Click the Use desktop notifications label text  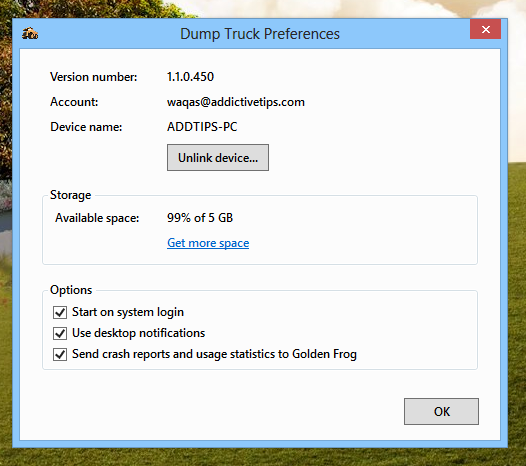(x=139, y=333)
